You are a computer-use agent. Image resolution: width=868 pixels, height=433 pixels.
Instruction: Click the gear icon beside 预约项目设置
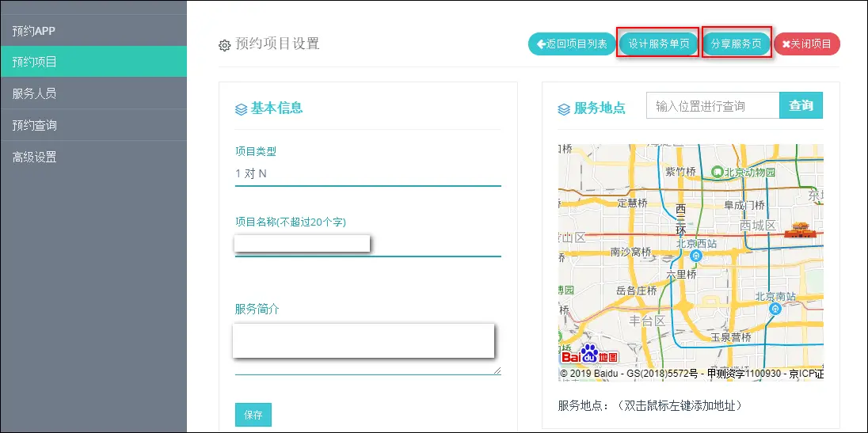click(x=224, y=45)
